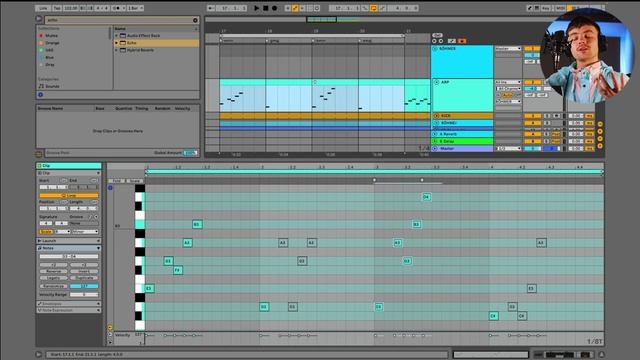Toggle the KICK track activator button
This screenshot has height=360, width=640.
[532, 116]
